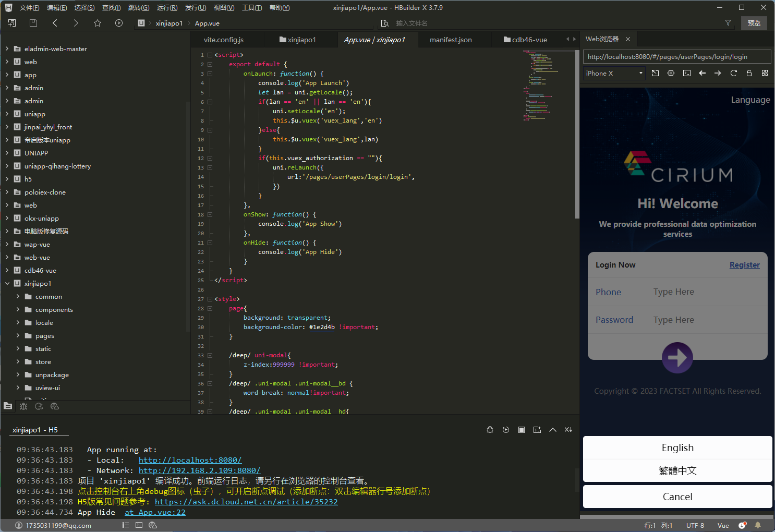Show QR code icon in Web browser toolbar
Screen dimensions: 775x532
[x=765, y=73]
